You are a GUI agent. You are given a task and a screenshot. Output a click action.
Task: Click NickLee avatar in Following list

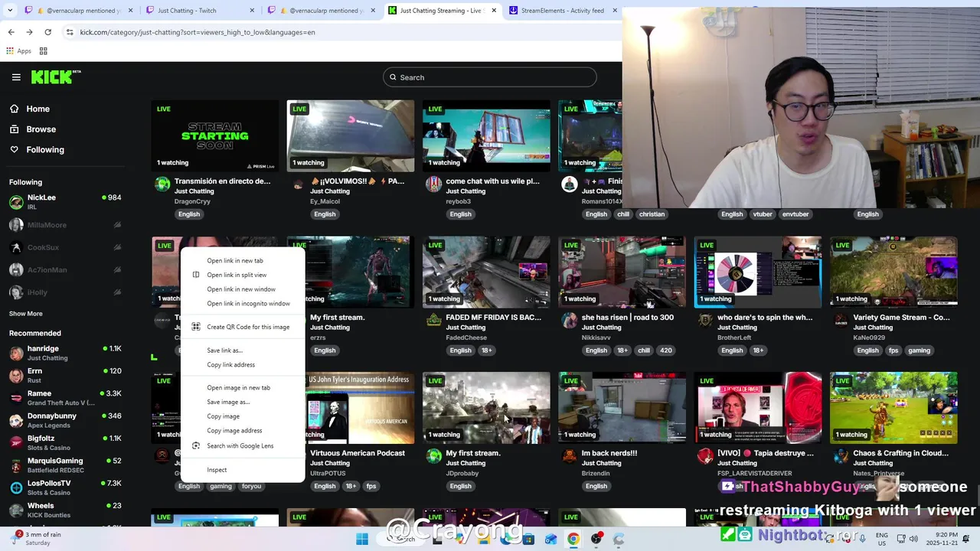16,202
